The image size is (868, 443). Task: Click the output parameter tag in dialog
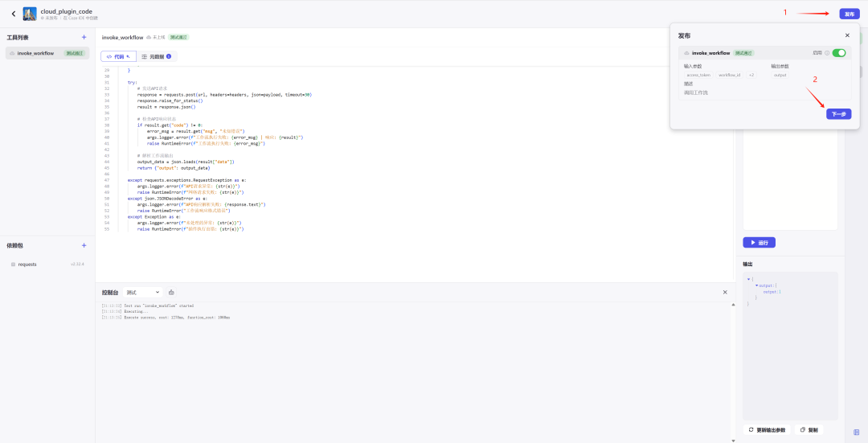780,75
